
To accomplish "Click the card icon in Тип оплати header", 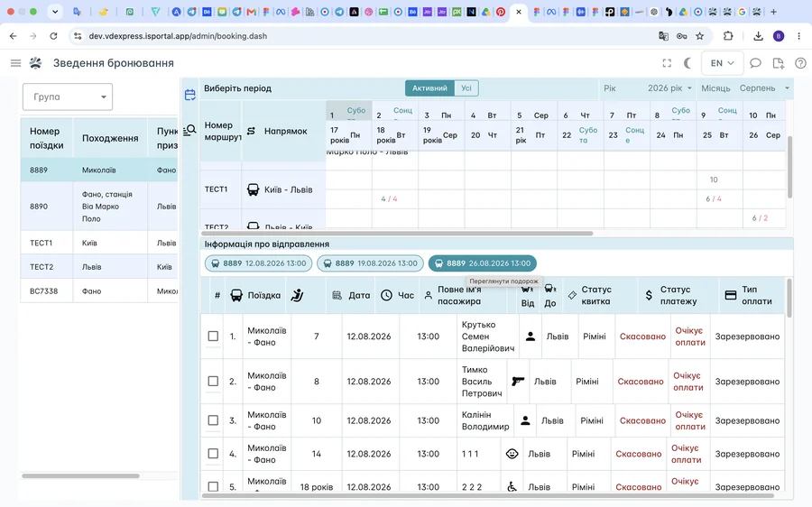I will coord(731,295).
